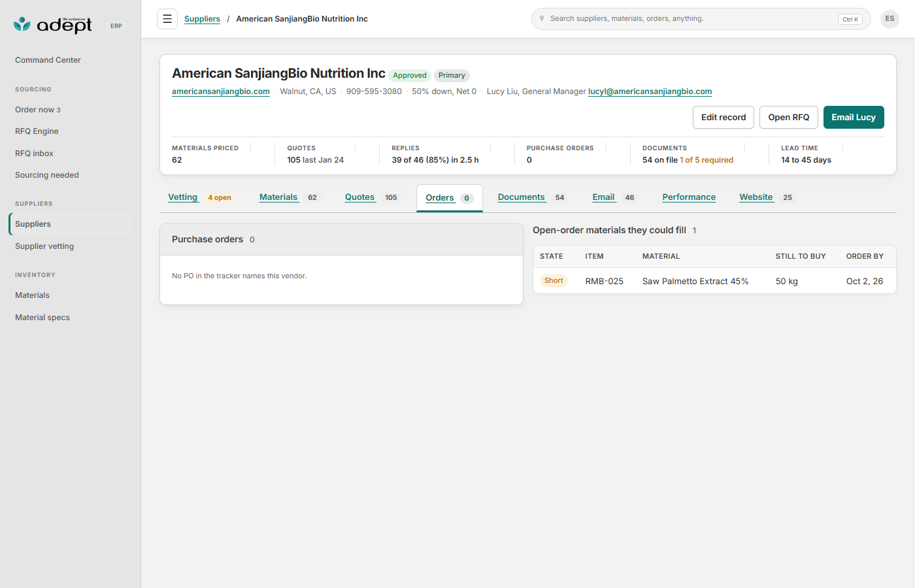
Task: Open the Website tab
Action: coord(766,197)
